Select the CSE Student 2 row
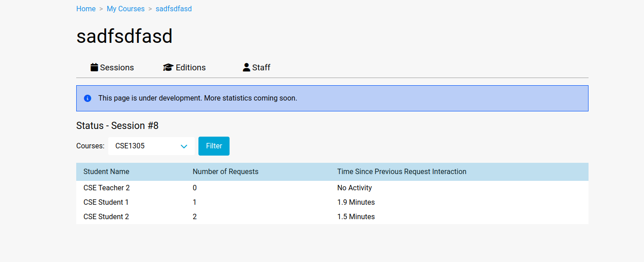 pos(332,217)
